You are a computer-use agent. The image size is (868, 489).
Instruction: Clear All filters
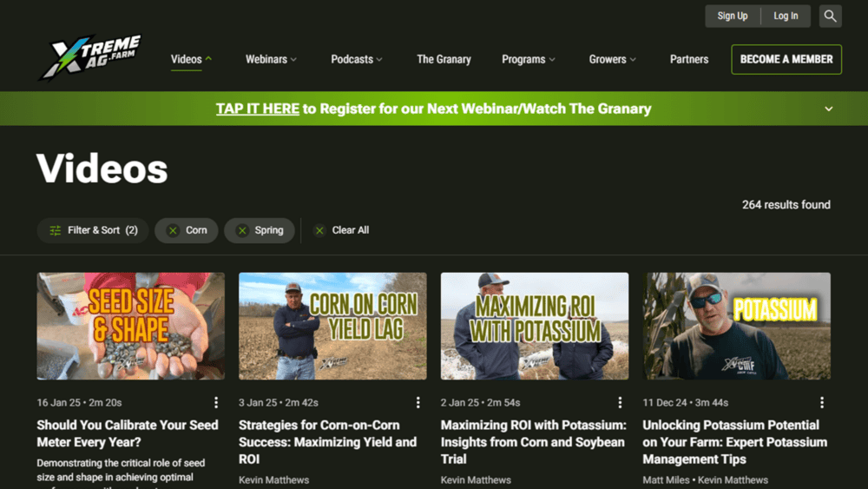coord(341,230)
